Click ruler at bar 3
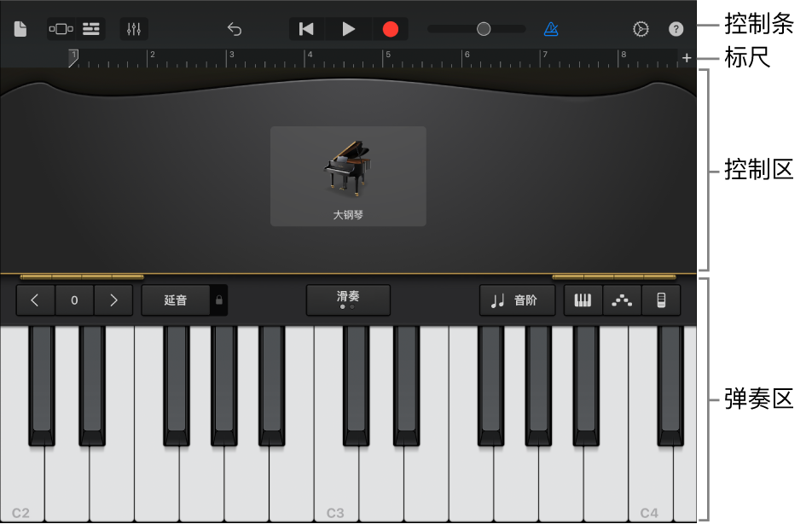The width and height of the screenshot is (812, 524). [x=231, y=55]
